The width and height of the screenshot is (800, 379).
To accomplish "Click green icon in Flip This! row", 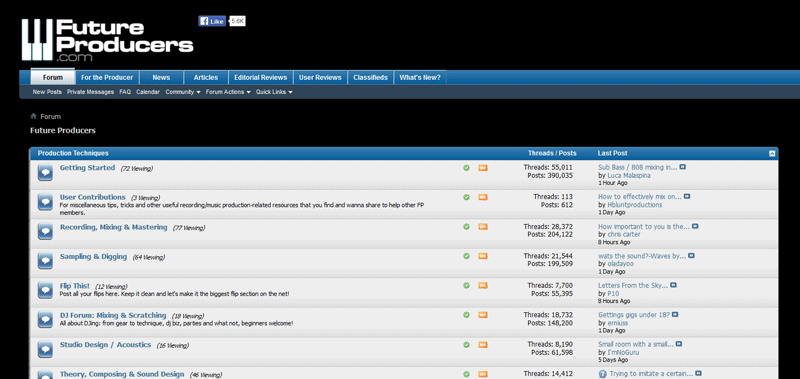I will [466, 286].
